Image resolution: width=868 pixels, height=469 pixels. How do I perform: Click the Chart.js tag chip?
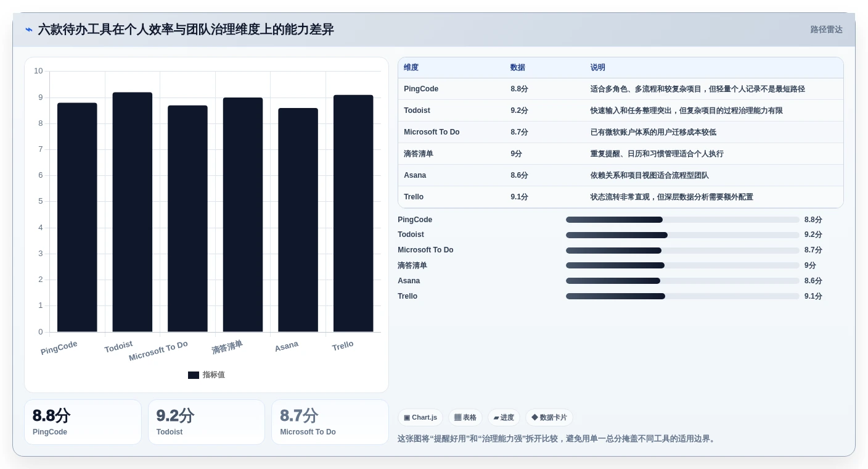point(420,418)
